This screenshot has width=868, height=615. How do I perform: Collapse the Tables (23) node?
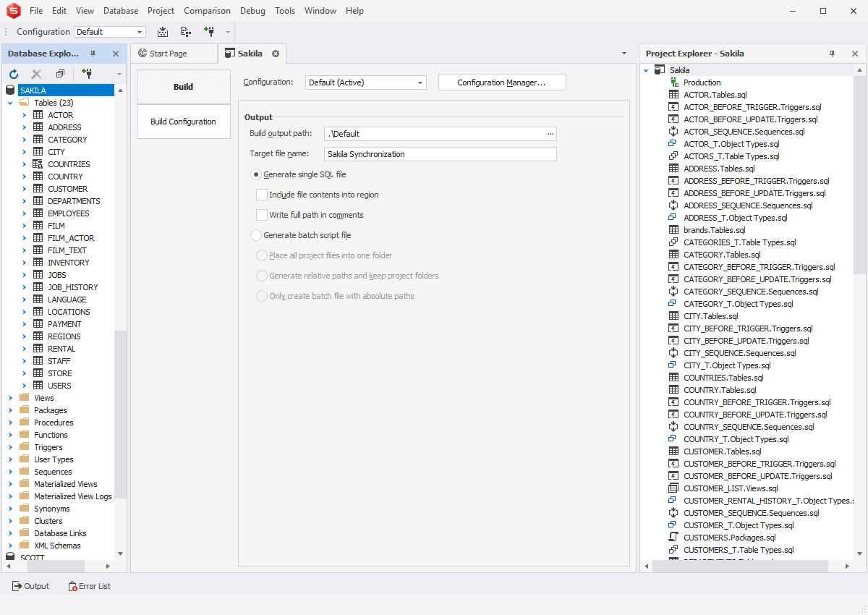10,103
